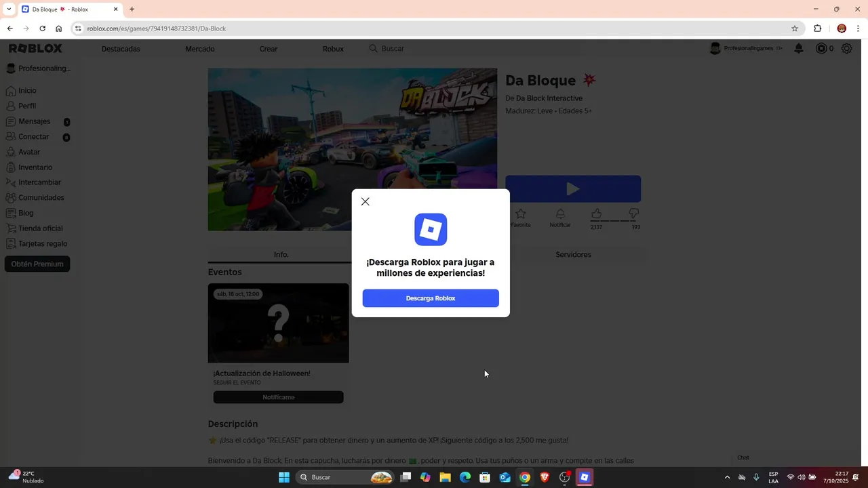This screenshot has height=488, width=868.
Task: Open the tab search dropdown
Action: (x=9, y=9)
